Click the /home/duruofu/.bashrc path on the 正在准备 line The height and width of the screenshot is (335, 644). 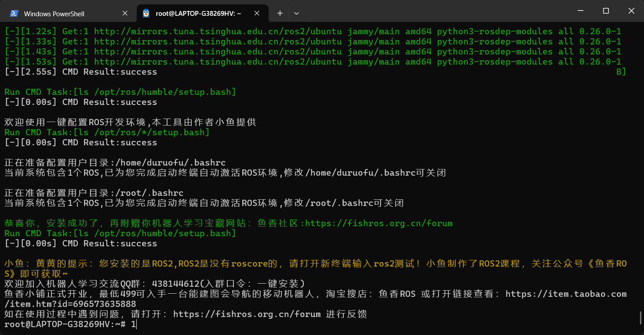(x=170, y=163)
